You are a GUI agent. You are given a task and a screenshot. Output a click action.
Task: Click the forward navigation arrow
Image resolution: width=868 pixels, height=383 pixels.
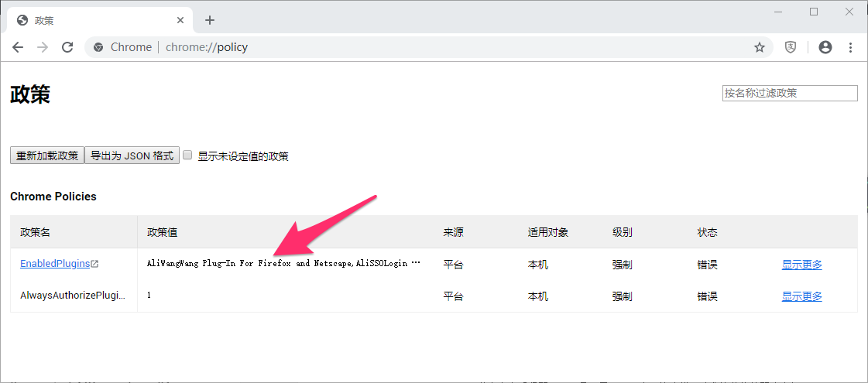click(43, 48)
